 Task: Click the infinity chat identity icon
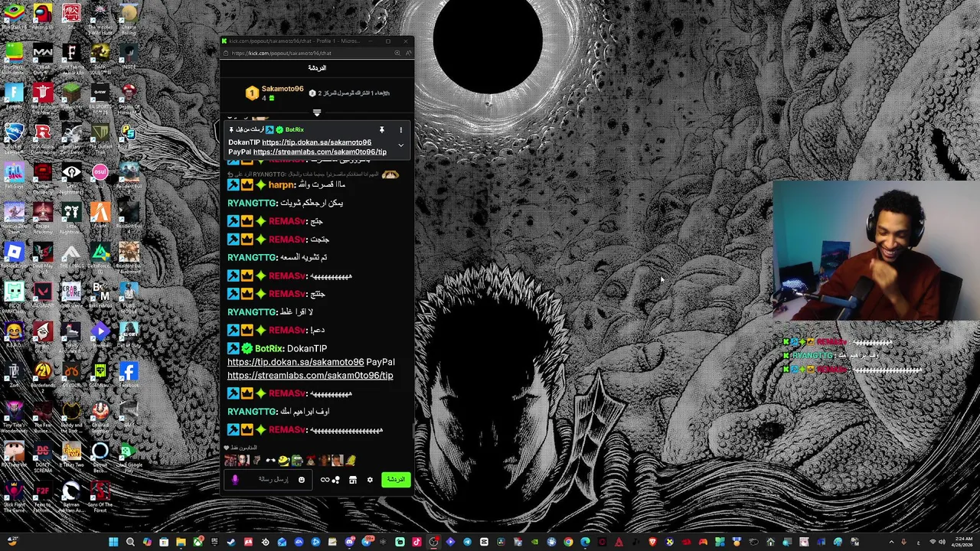tap(325, 480)
